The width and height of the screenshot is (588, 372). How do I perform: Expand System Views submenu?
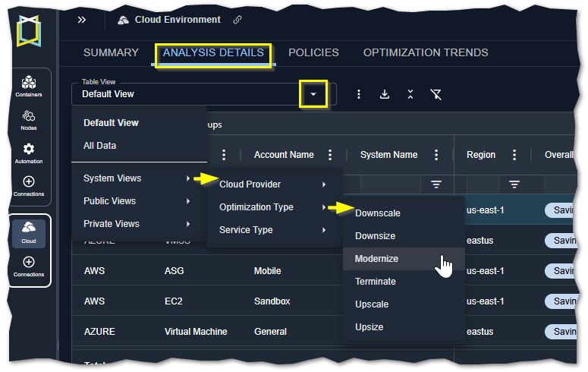(139, 178)
